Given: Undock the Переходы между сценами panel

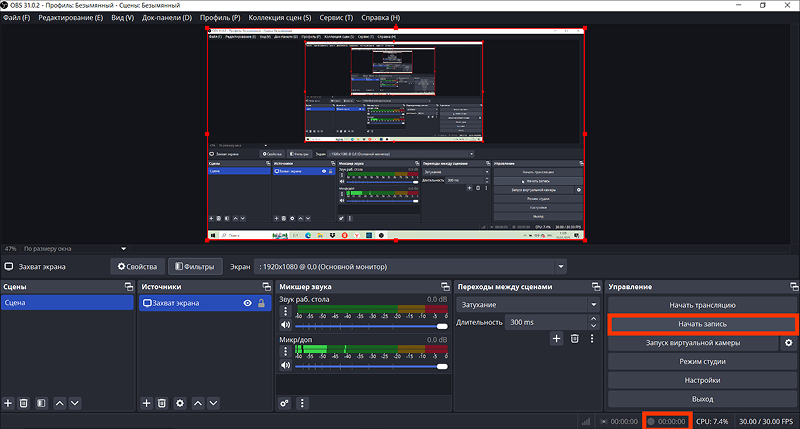Looking at the screenshot, I should click(596, 287).
